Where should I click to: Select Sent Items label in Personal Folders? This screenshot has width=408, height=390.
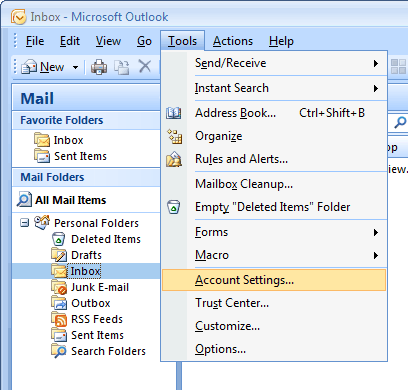click(97, 335)
